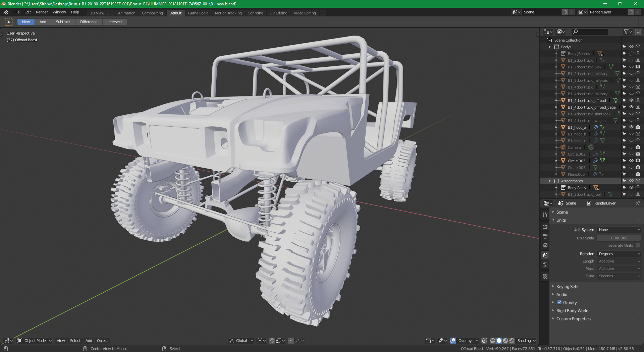Open the Output properties tab

pyautogui.click(x=545, y=236)
